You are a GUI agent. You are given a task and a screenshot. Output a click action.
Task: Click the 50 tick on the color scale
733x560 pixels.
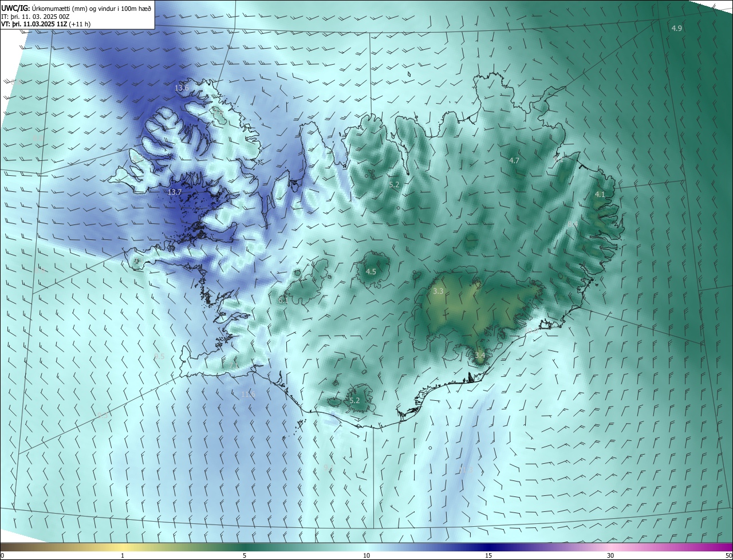pyautogui.click(x=728, y=555)
